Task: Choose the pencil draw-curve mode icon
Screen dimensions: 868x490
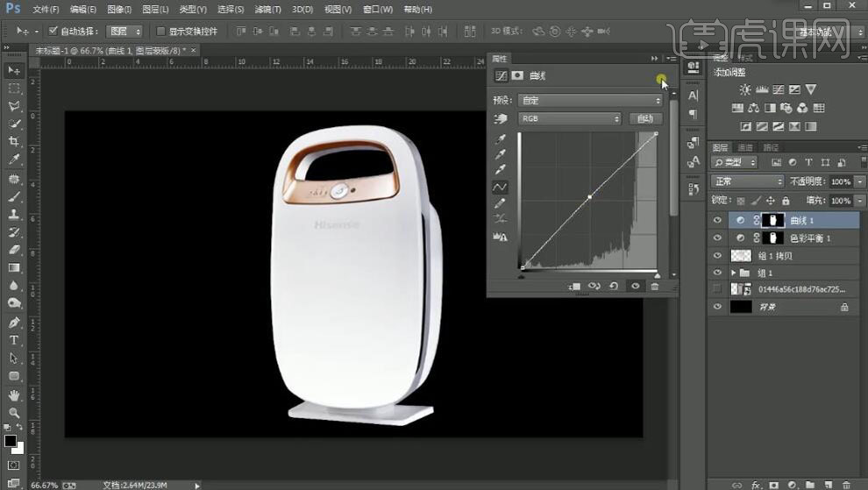Action: tap(500, 202)
